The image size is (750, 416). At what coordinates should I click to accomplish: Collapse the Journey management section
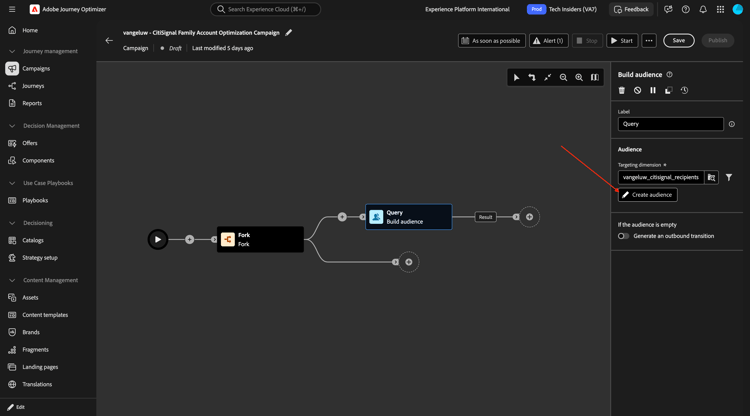pos(12,51)
